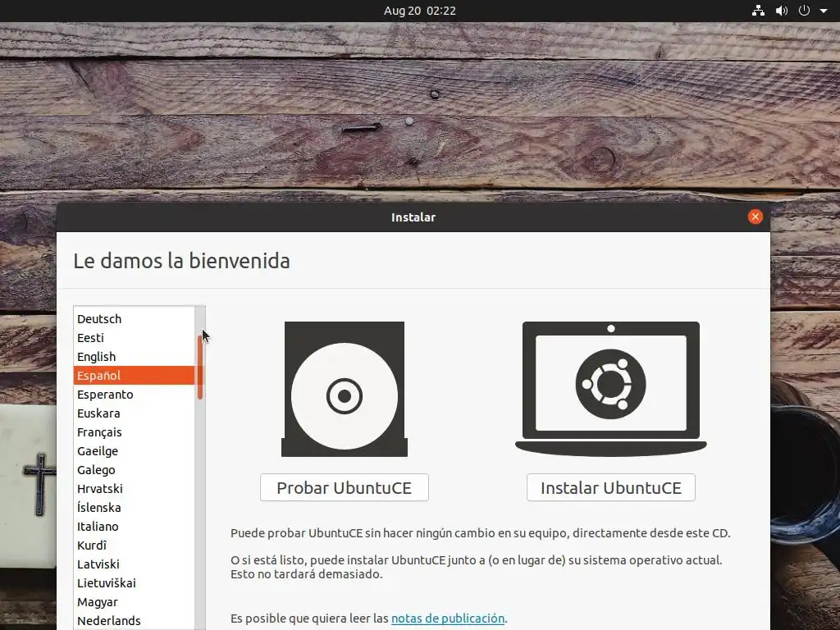
Task: Select Galego in the language list
Action: click(x=134, y=470)
